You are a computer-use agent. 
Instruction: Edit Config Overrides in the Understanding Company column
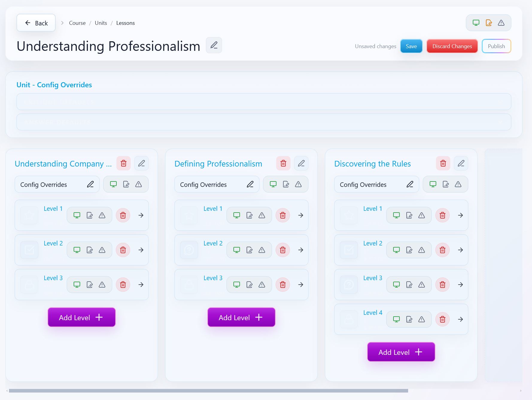[x=90, y=184]
